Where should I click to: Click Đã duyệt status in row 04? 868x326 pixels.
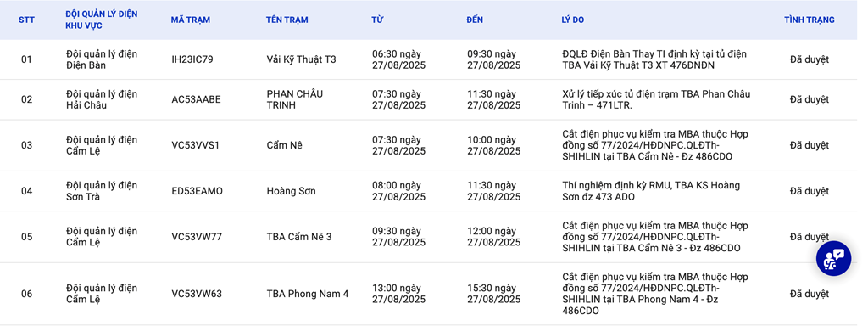[810, 191]
